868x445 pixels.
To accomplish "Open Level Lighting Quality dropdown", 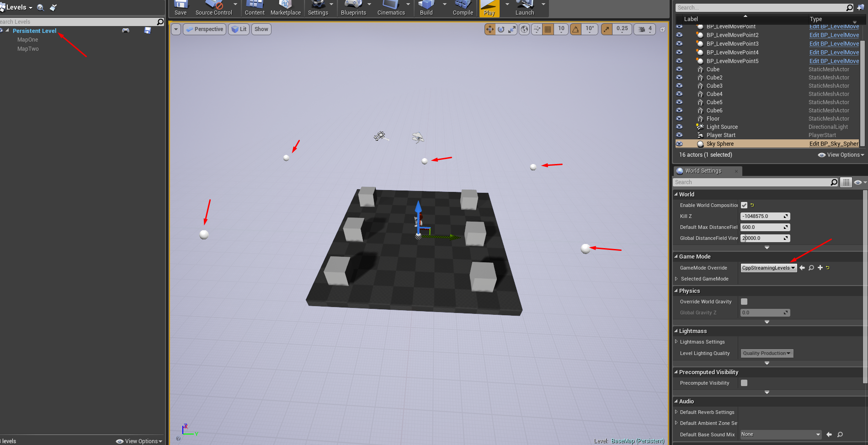I will point(767,353).
